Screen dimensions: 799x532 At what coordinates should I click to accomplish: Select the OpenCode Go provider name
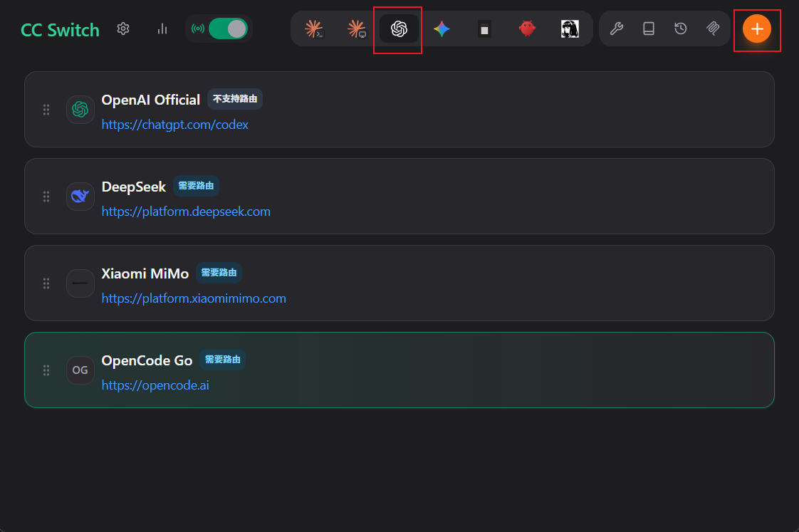[147, 361]
